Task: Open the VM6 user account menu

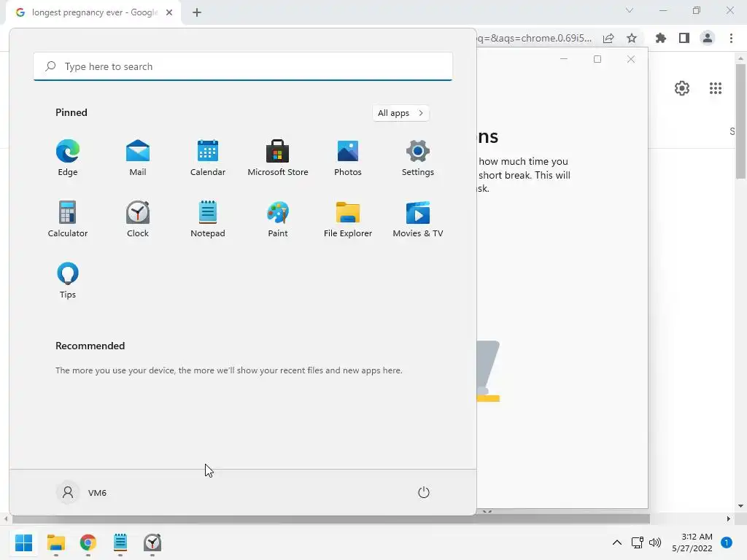Action: click(82, 492)
